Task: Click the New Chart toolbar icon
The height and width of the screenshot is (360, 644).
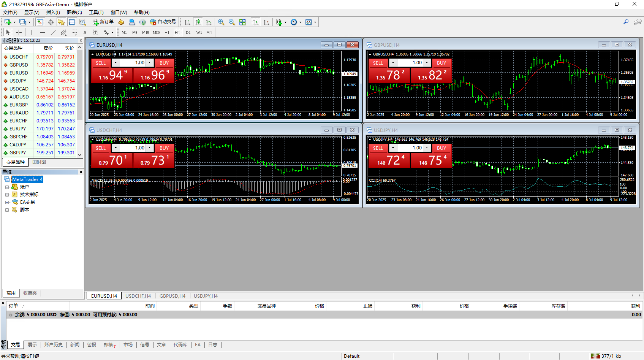Action: [8, 22]
